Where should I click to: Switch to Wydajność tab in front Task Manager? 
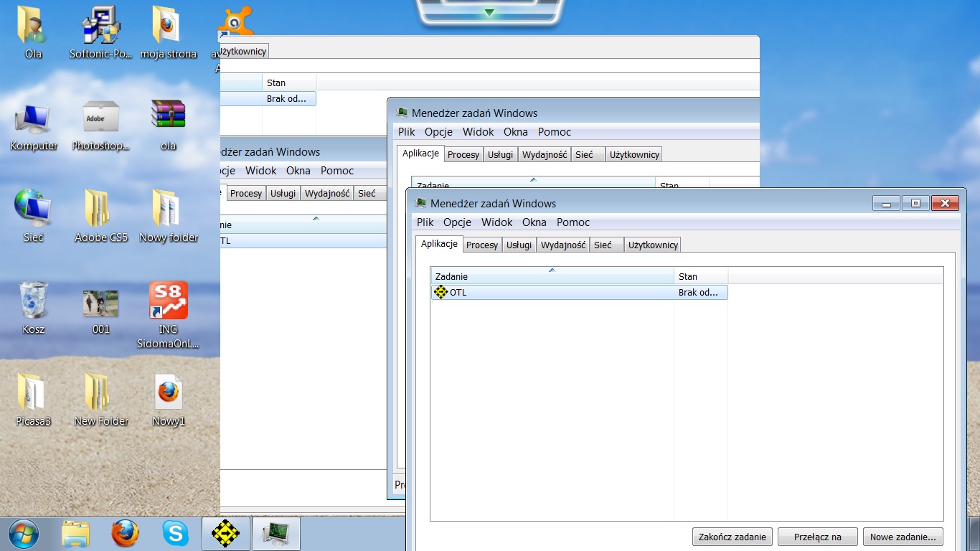[x=563, y=245]
